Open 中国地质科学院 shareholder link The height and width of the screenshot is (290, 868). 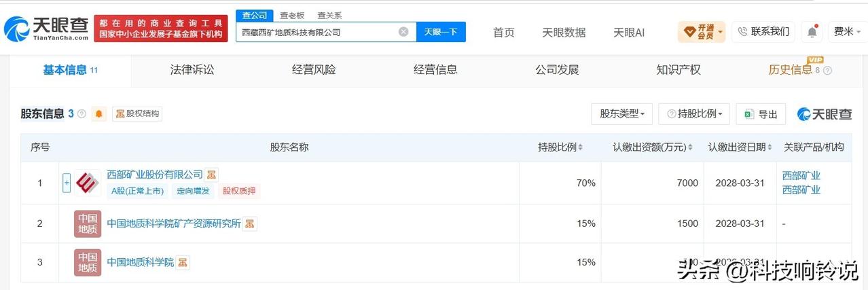(x=141, y=262)
